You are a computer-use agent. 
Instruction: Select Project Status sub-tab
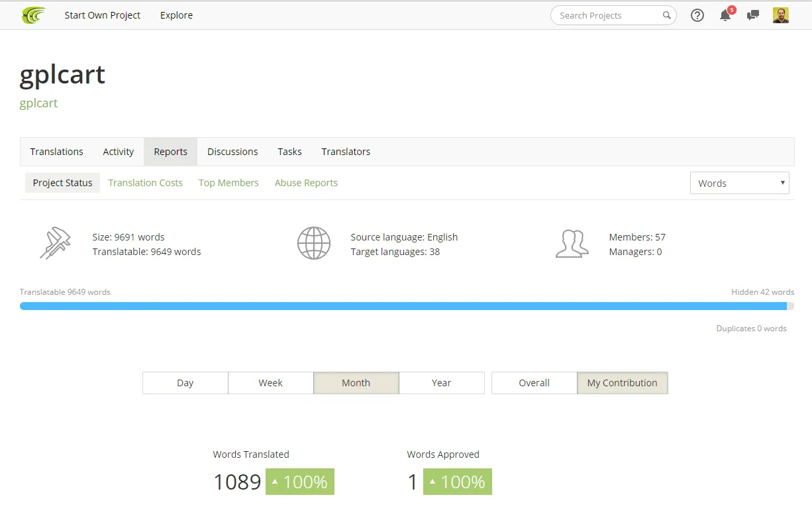point(63,183)
